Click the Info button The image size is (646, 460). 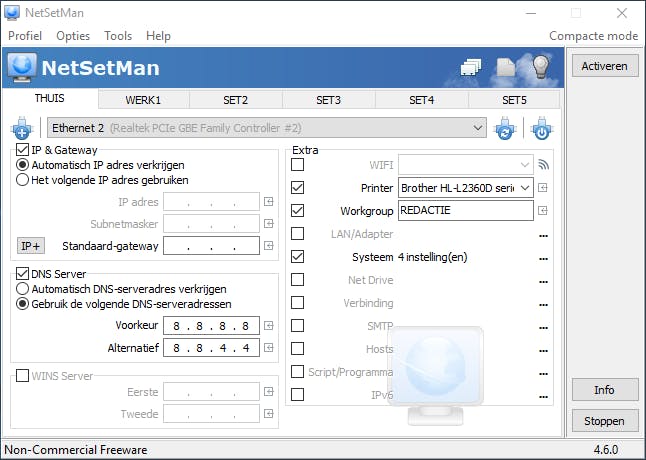click(605, 390)
